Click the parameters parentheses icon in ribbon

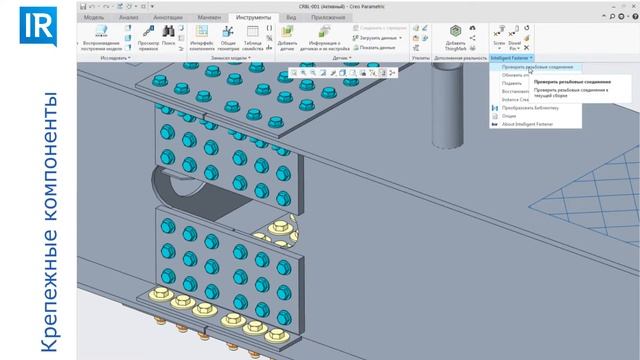(x=269, y=28)
